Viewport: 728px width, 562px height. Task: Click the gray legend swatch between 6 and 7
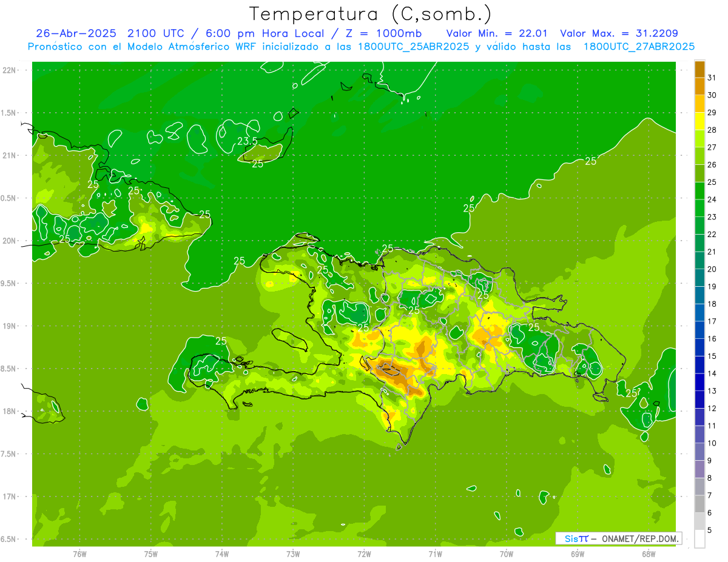click(699, 504)
